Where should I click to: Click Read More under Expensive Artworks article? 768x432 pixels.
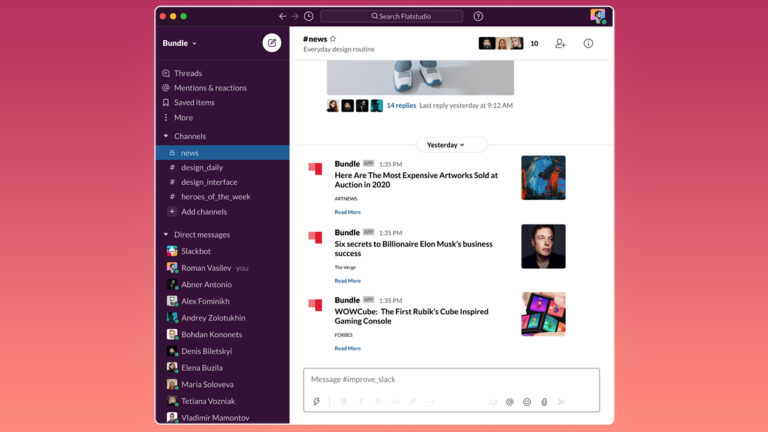coord(348,212)
